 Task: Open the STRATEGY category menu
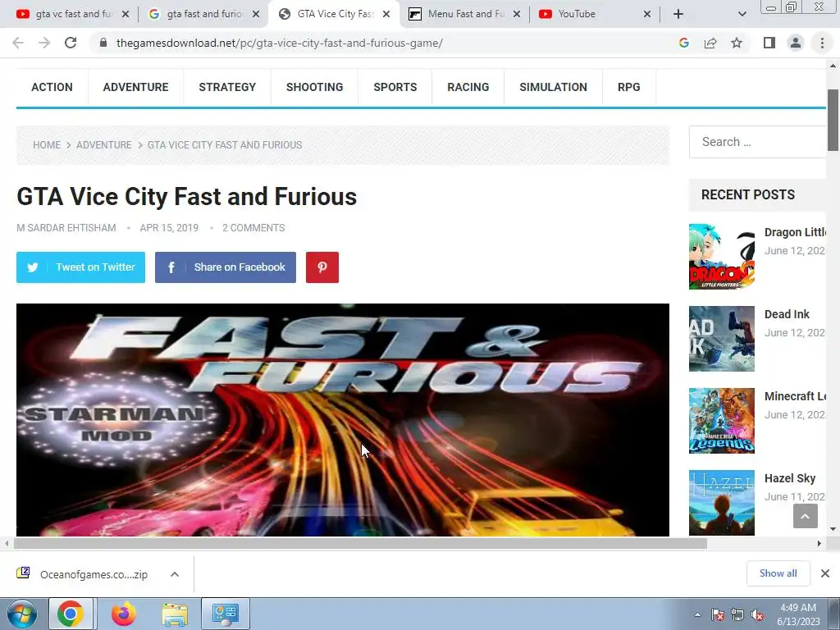pyautogui.click(x=227, y=87)
